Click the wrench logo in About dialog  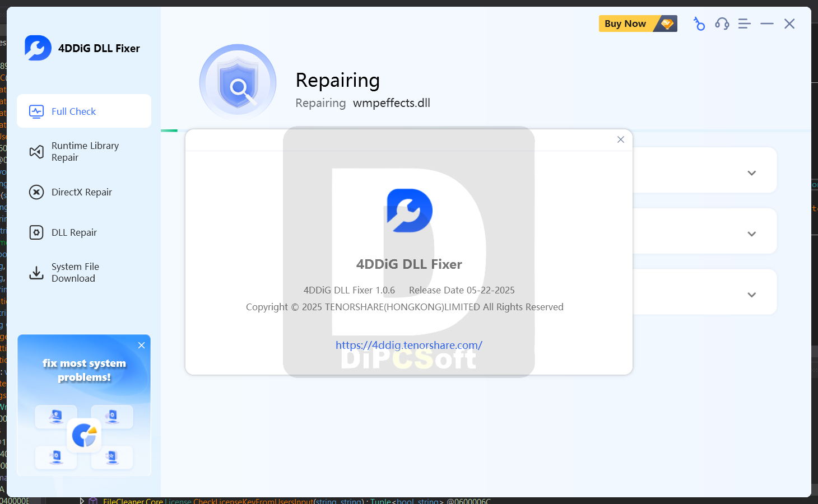pos(410,211)
